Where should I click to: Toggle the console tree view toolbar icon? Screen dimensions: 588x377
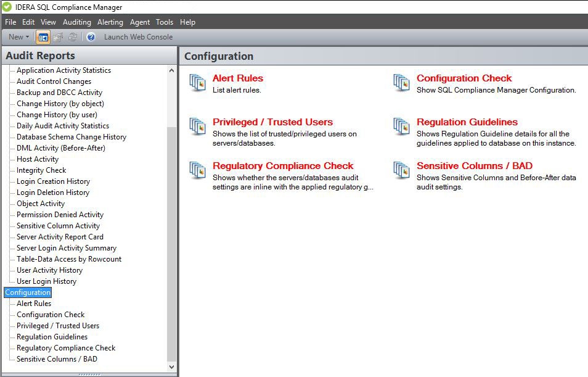tap(44, 37)
